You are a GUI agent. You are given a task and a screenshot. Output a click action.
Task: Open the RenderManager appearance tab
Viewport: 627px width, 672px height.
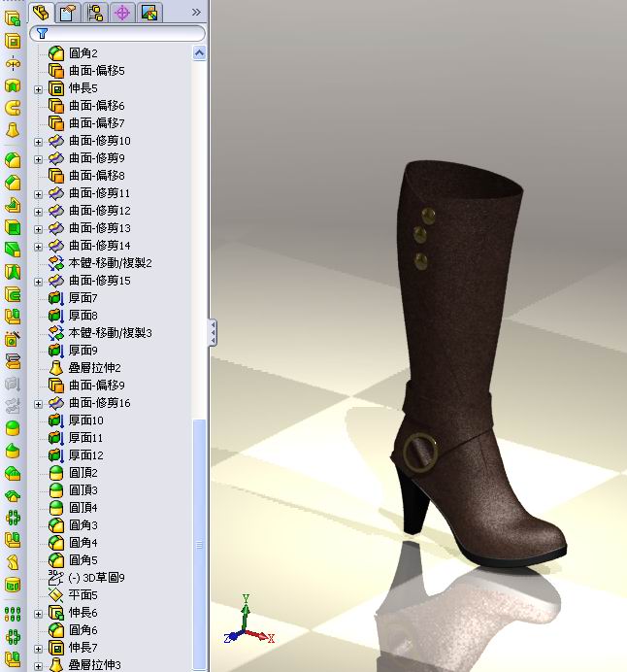tap(149, 13)
